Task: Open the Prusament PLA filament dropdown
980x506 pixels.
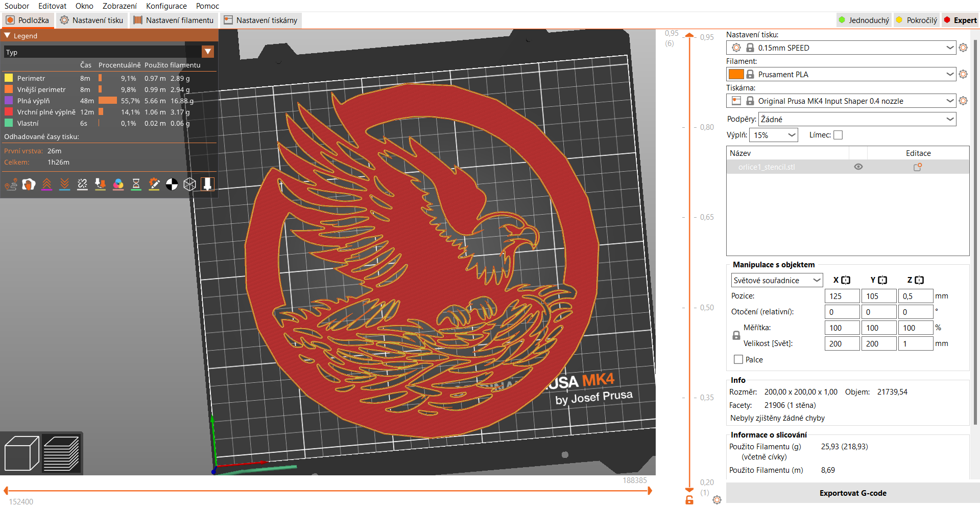Action: [841, 74]
